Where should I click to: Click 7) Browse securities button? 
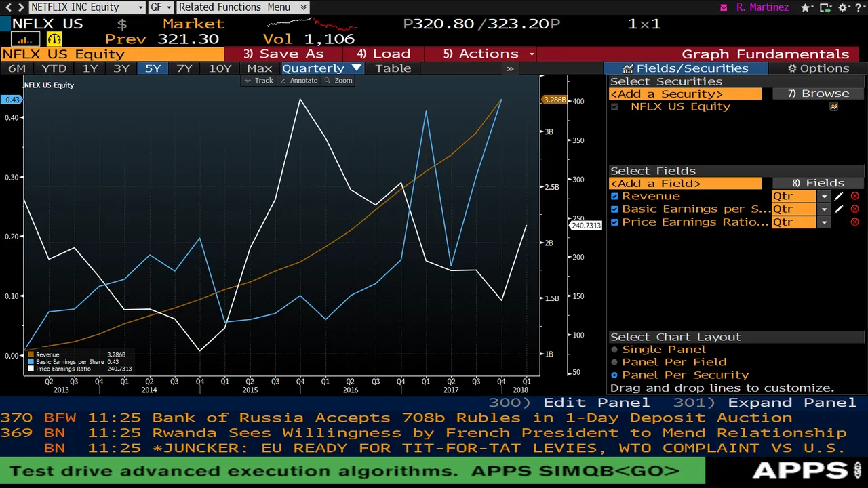click(818, 94)
